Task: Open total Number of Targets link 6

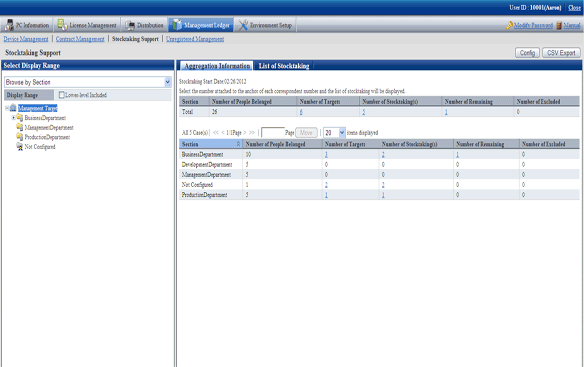Action: point(301,112)
